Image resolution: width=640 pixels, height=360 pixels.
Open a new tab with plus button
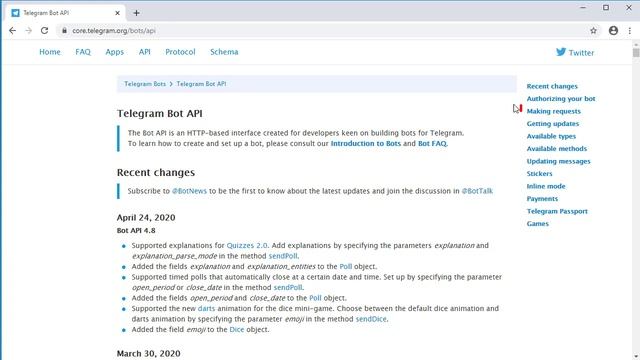(136, 13)
